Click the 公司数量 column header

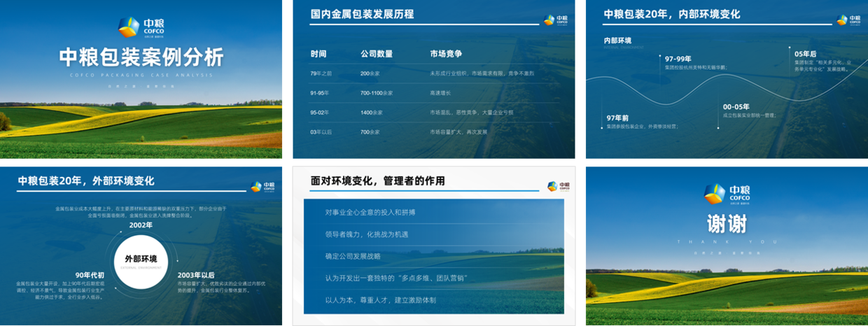pyautogui.click(x=377, y=54)
